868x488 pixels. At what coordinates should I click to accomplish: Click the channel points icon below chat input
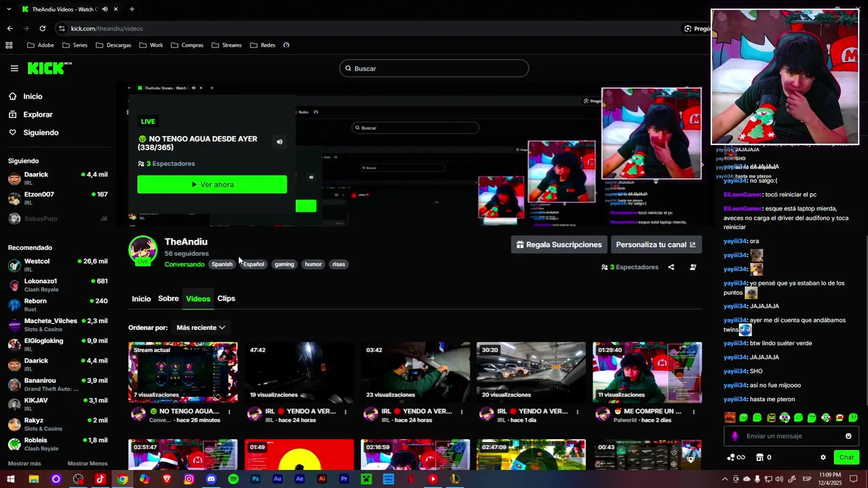click(x=736, y=457)
